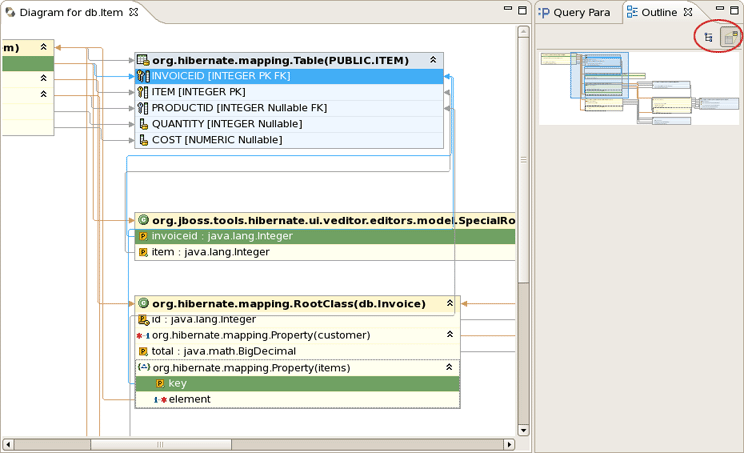Toggle the diagram overview thumbnail icon
744x453 pixels.
[x=728, y=37]
